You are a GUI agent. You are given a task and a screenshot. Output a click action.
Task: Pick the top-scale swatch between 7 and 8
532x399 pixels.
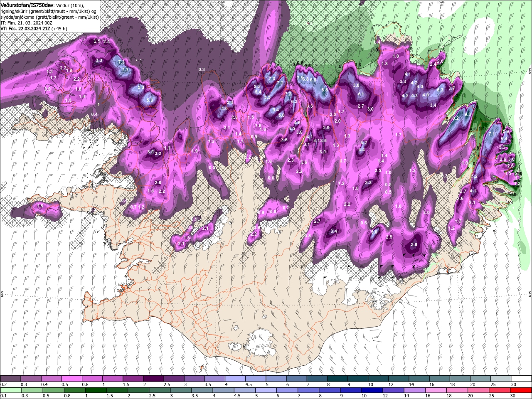pyautogui.click(x=316, y=379)
